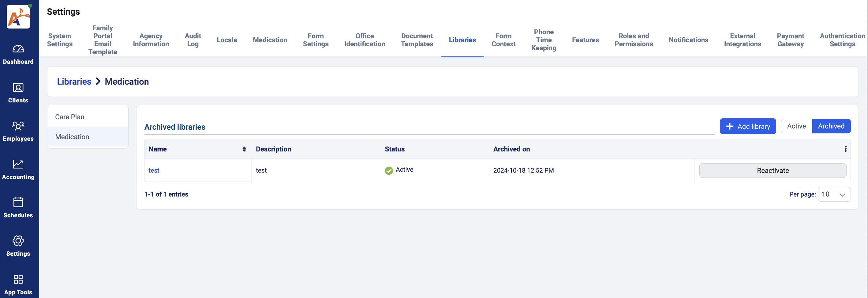Expand the Per page dropdown
Viewport: 868px width, 298px height.
pyautogui.click(x=834, y=194)
